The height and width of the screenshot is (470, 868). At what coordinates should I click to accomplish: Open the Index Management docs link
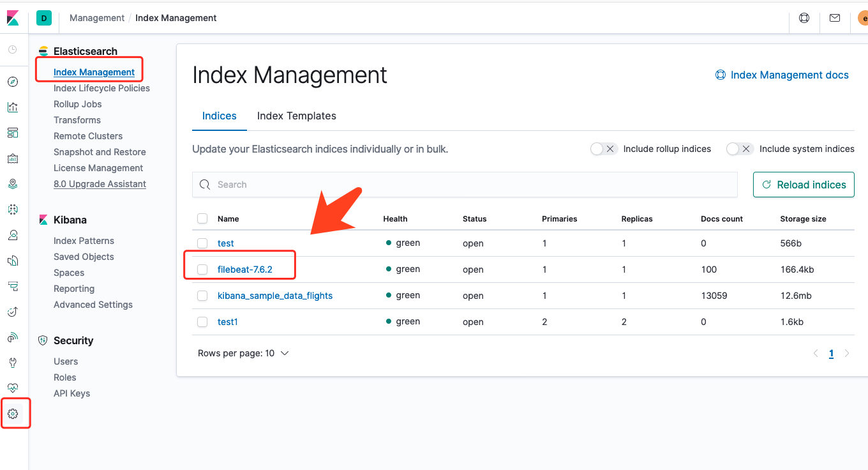pyautogui.click(x=782, y=75)
